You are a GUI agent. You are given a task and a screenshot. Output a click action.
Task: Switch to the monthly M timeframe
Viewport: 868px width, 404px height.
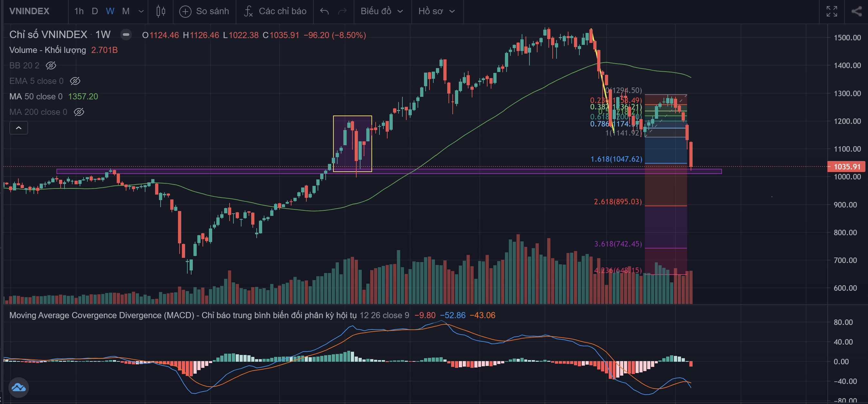tap(126, 12)
